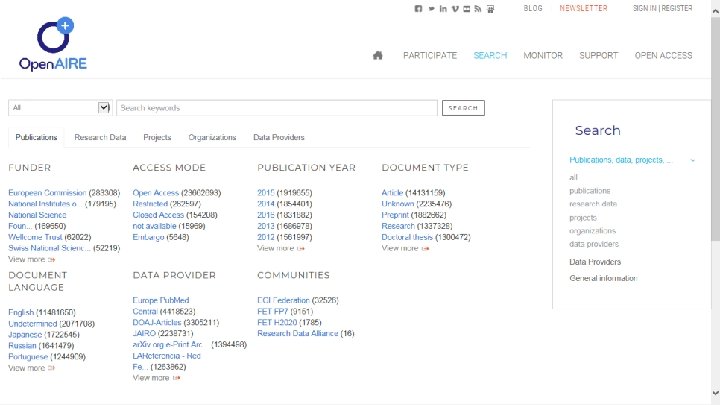Open the Facebook social icon

pyautogui.click(x=418, y=8)
